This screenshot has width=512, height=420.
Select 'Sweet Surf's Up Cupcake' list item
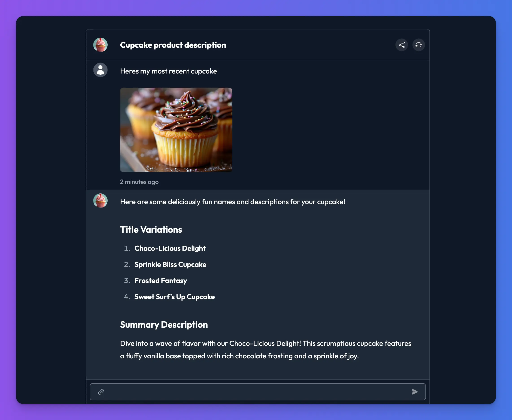174,297
